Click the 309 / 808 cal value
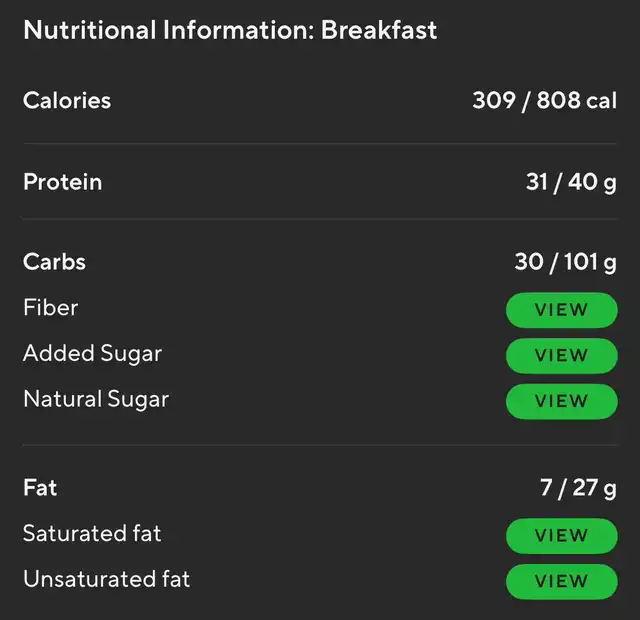 [544, 100]
